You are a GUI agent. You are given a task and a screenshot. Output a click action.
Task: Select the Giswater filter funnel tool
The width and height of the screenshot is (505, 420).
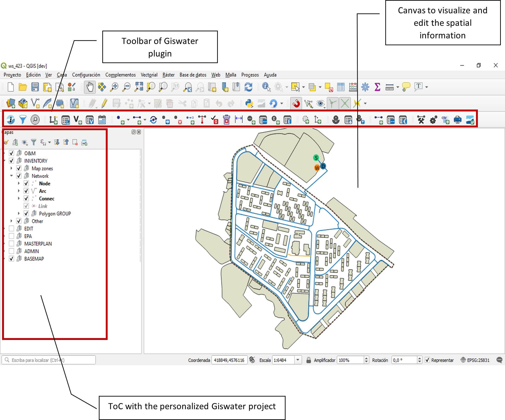click(x=23, y=120)
